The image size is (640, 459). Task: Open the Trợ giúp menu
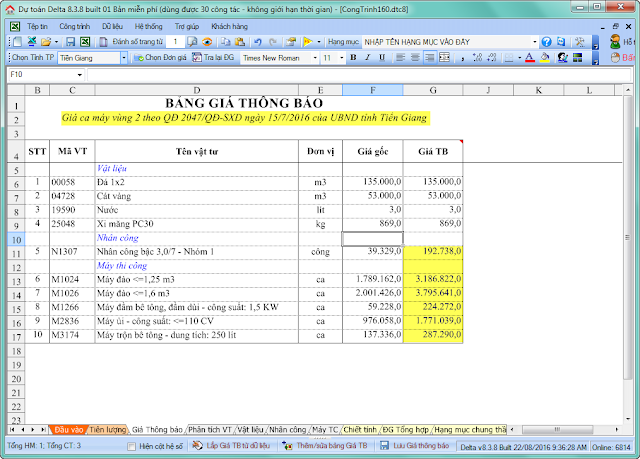point(187,27)
